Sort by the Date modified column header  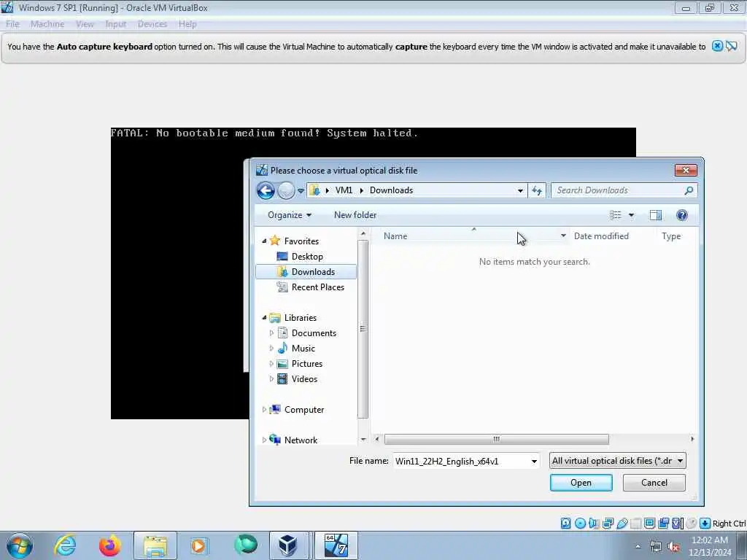click(x=601, y=236)
